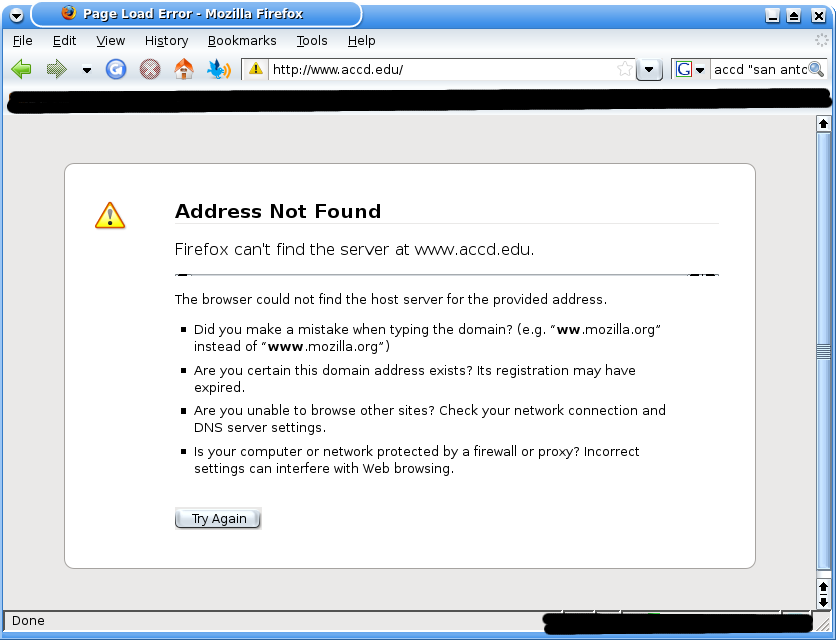Click the bullet about mistake typing the domain
836x640 pixels.
click(x=427, y=338)
